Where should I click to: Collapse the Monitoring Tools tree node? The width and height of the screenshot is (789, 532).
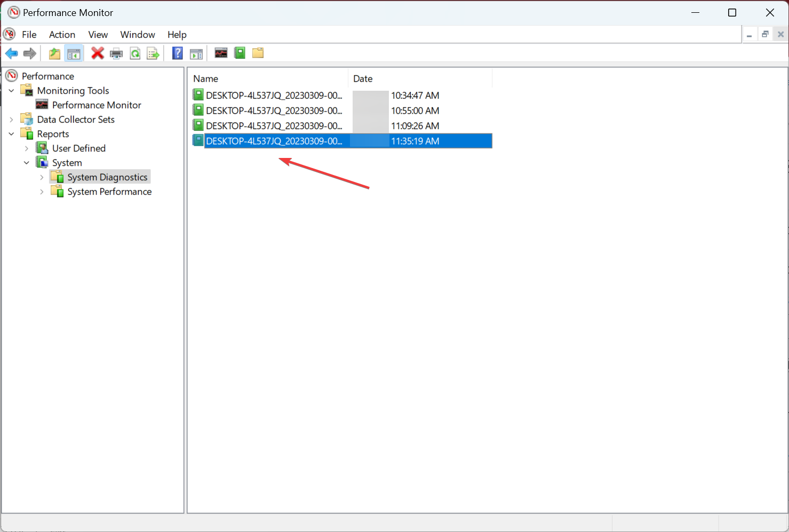(x=12, y=91)
